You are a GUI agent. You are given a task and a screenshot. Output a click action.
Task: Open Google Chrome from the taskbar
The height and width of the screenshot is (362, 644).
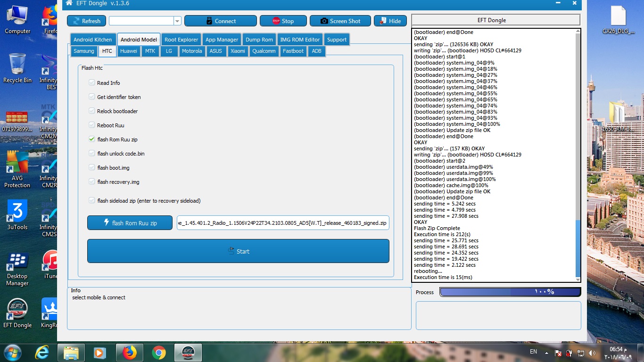(159, 352)
